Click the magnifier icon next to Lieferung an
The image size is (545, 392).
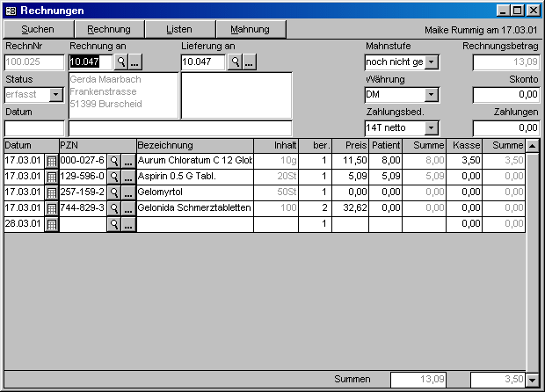pyautogui.click(x=234, y=62)
